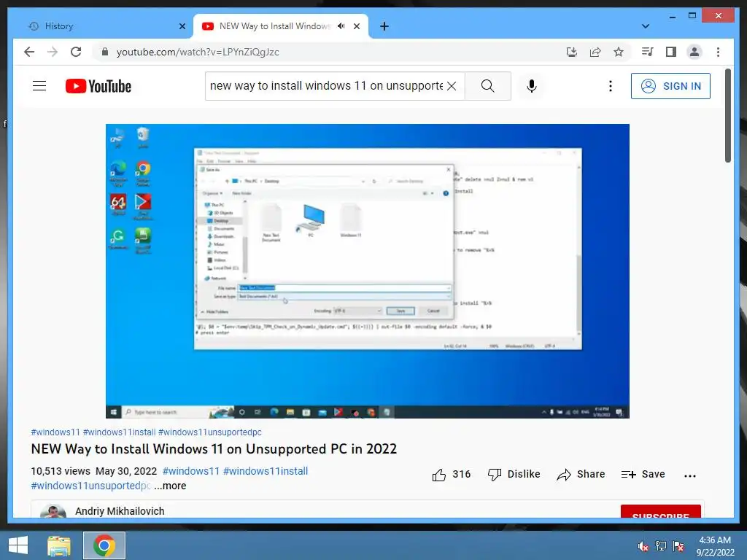This screenshot has width=747, height=560.
Task: Toggle Chrome side panel icon
Action: [671, 52]
